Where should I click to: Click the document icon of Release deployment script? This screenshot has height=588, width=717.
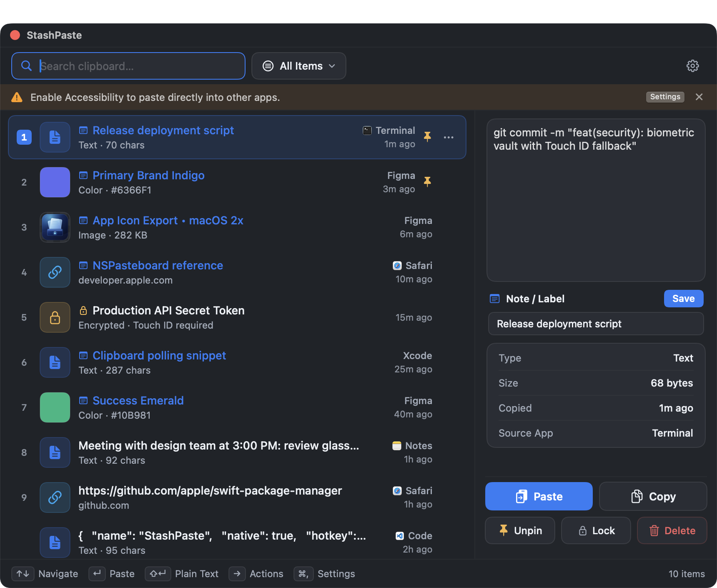55,137
